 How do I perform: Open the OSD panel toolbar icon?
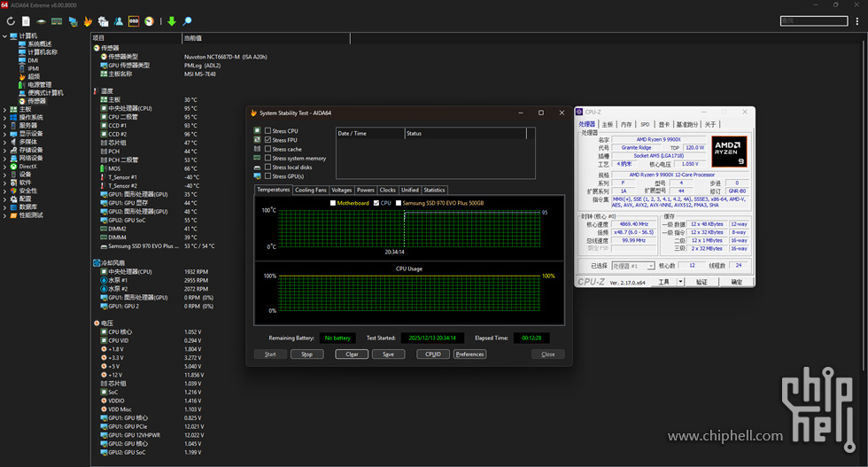[x=134, y=21]
